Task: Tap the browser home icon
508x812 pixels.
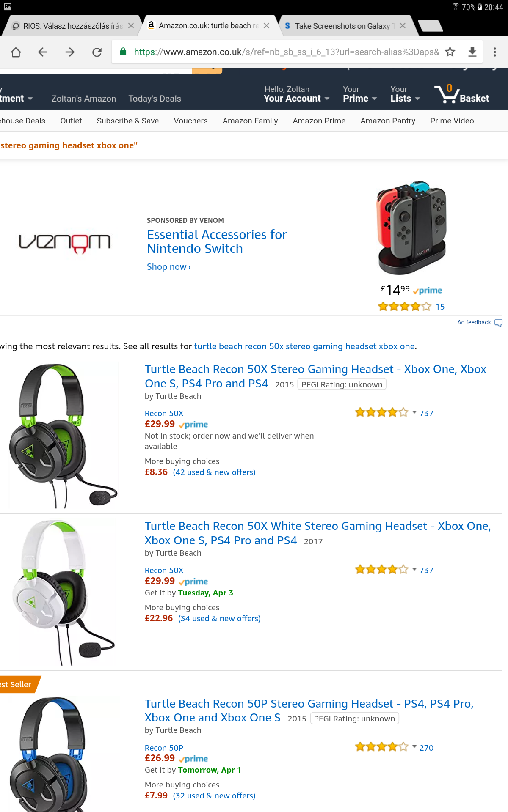Action: click(16, 52)
